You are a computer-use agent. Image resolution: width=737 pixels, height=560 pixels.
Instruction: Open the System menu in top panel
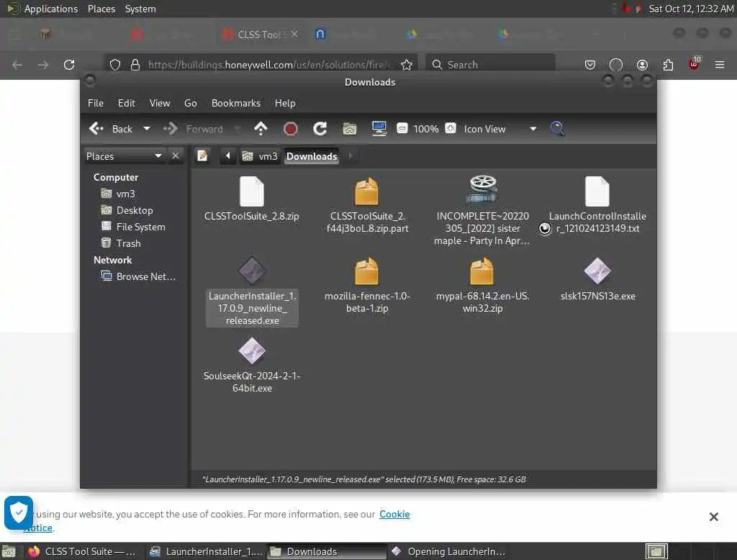140,9
